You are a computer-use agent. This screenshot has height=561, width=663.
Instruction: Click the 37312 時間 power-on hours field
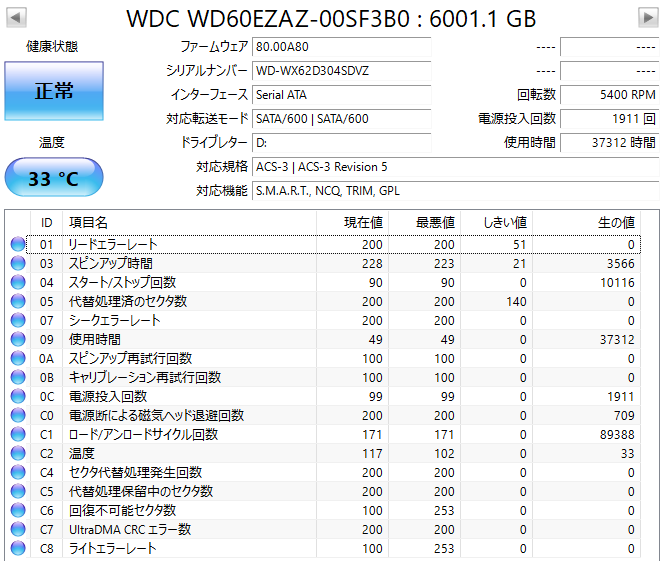pyautogui.click(x=609, y=143)
